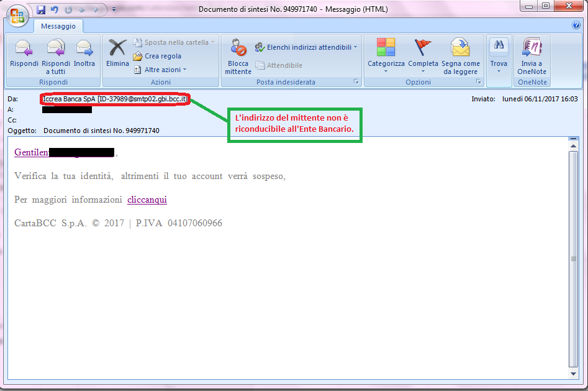Click Completa red flag icon
The height and width of the screenshot is (391, 588).
pyautogui.click(x=423, y=47)
